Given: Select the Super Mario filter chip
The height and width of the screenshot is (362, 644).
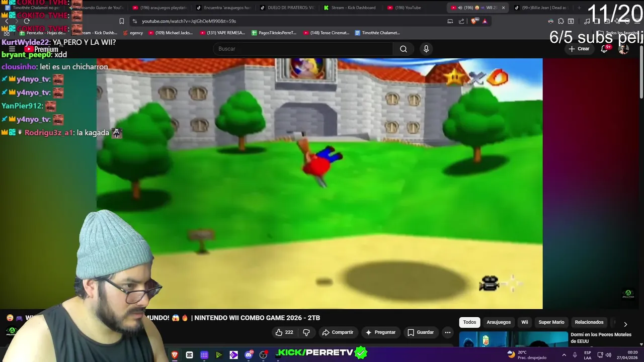Looking at the screenshot, I should click(x=551, y=322).
